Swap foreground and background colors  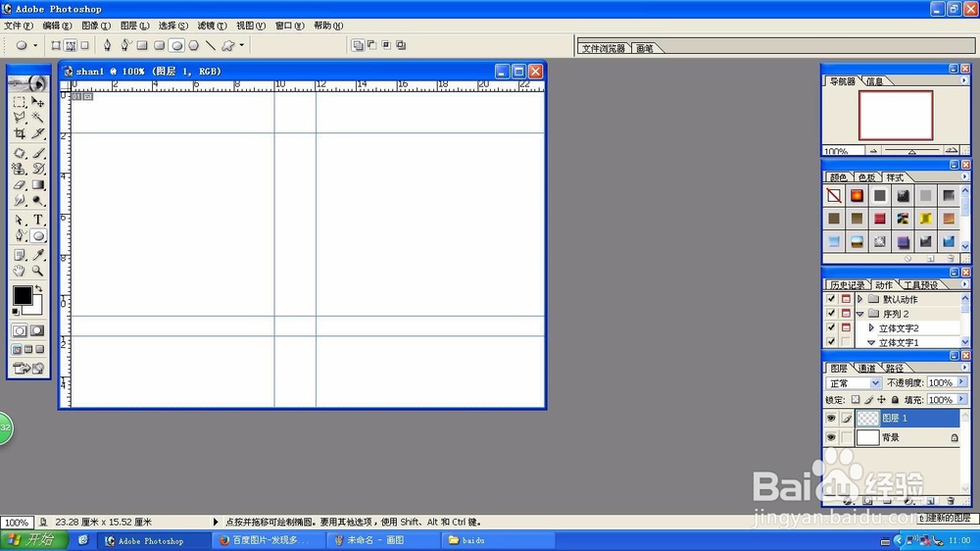pos(39,288)
